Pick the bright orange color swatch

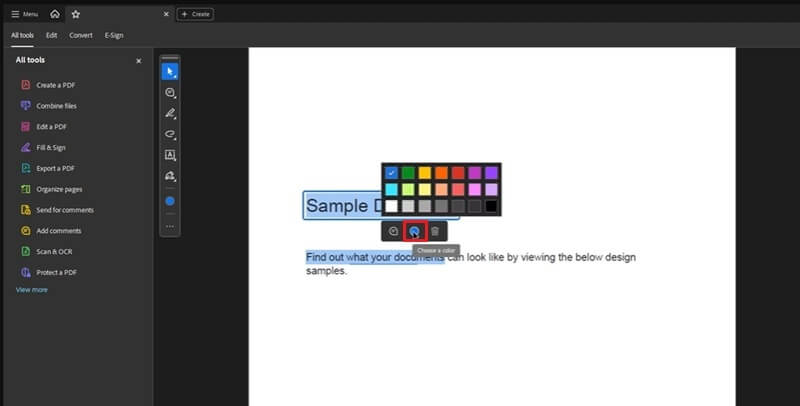(x=441, y=173)
